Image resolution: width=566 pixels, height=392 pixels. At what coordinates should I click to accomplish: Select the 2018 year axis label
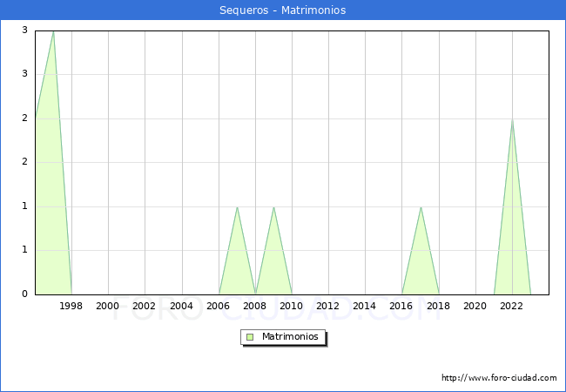click(x=439, y=306)
